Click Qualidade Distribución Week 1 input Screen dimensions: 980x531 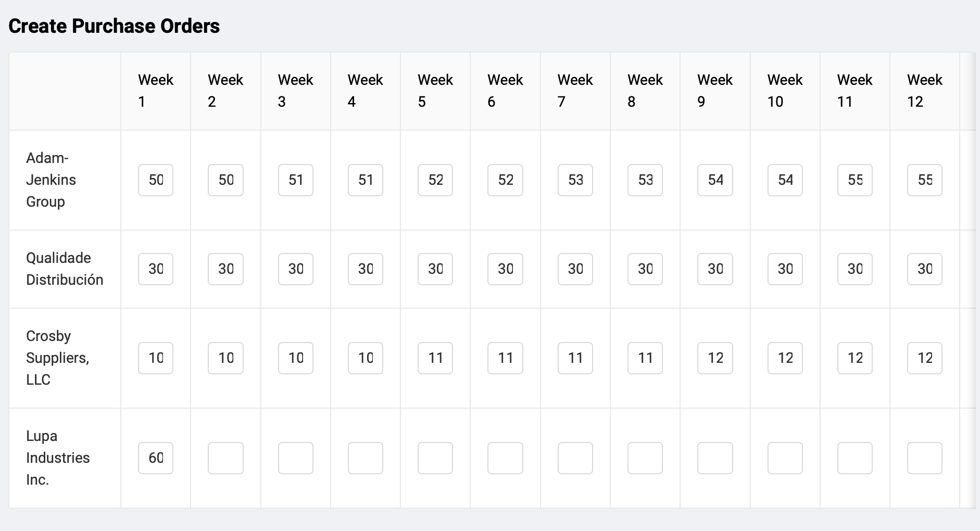(155, 269)
